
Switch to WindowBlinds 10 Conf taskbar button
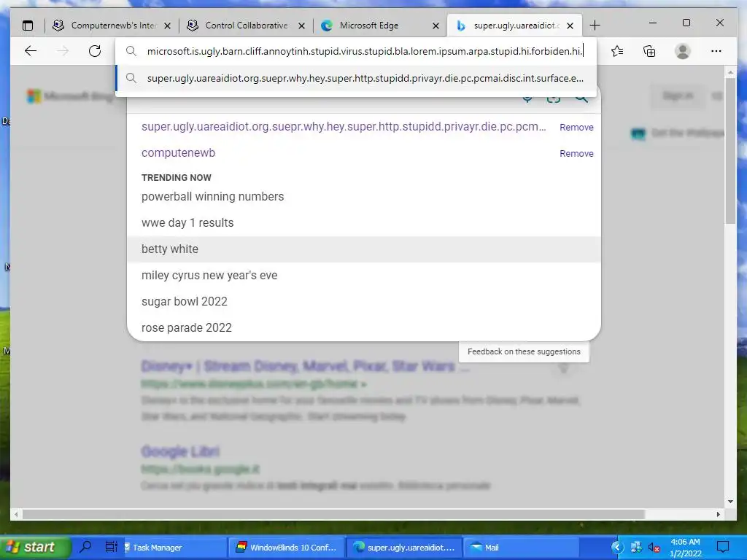[x=285, y=547]
